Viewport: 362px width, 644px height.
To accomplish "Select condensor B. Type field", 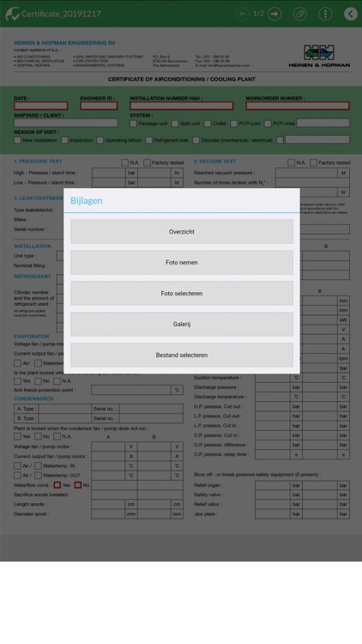I will [65, 418].
